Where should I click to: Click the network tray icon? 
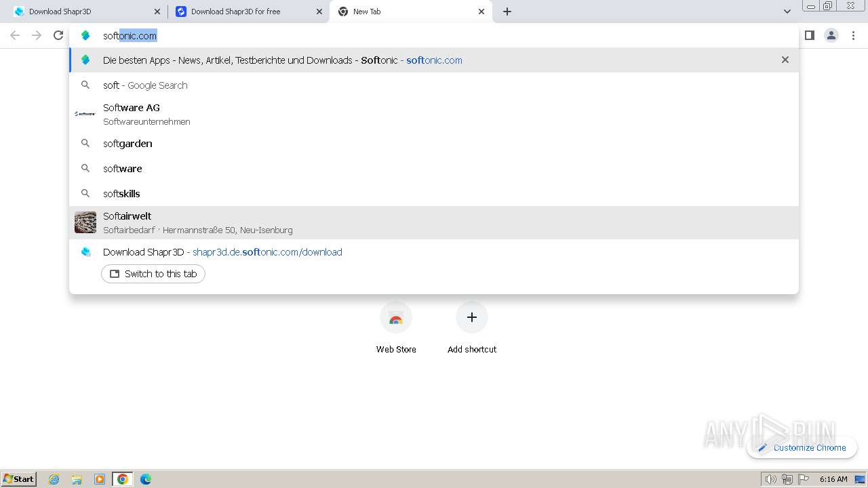[x=787, y=479]
